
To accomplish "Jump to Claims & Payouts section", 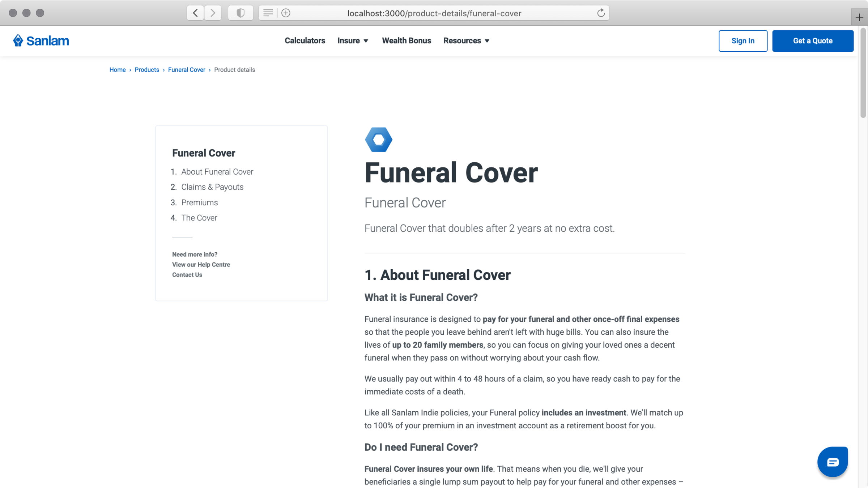I will pyautogui.click(x=212, y=187).
